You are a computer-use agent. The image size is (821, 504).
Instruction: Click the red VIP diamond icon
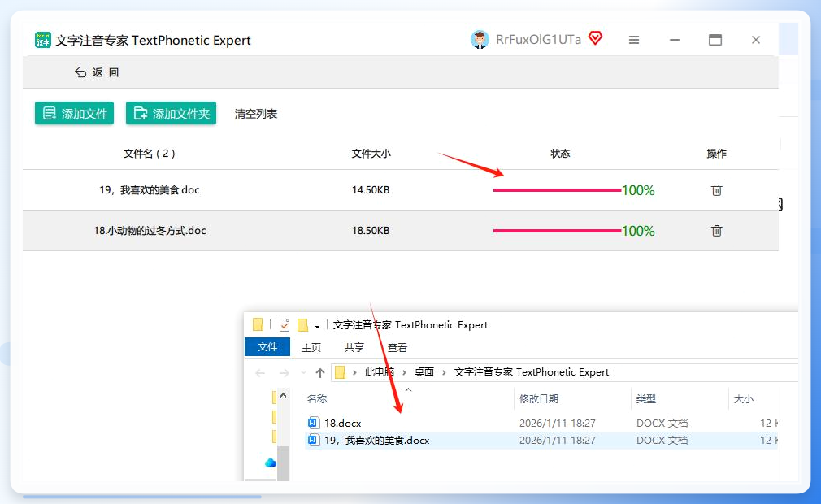point(595,38)
